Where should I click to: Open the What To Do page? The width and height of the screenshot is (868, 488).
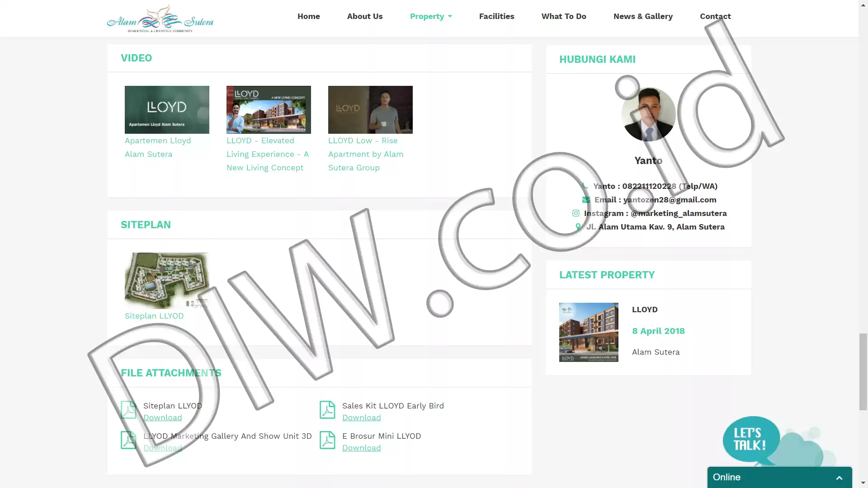click(564, 16)
